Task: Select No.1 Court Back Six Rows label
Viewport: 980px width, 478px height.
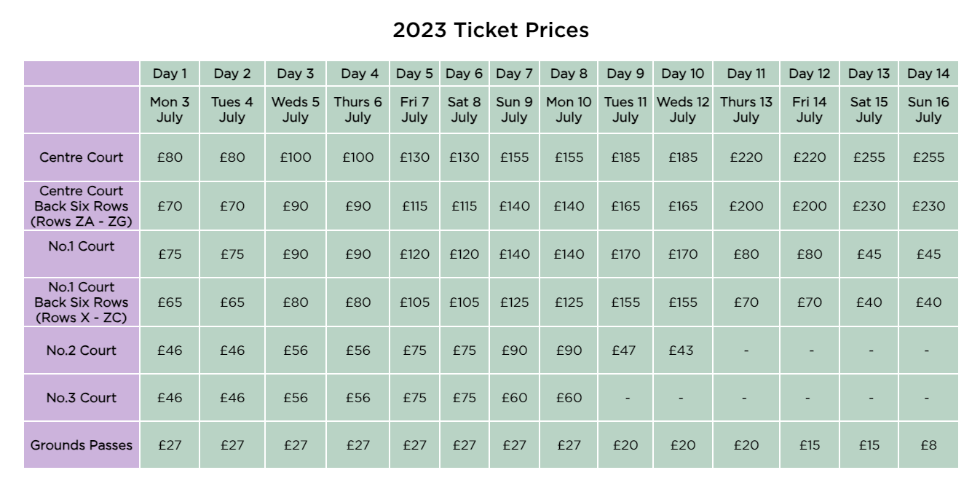Action: [82, 302]
